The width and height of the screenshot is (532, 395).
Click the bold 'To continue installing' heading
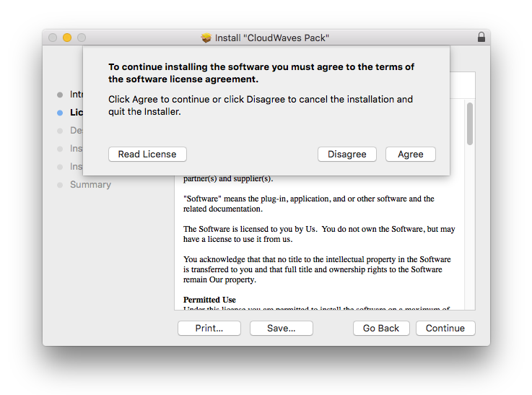point(261,73)
